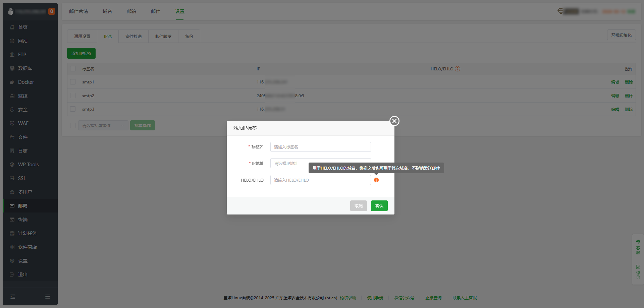Click the 软件商店 grid icon
The image size is (644, 308).
pyautogui.click(x=12, y=247)
